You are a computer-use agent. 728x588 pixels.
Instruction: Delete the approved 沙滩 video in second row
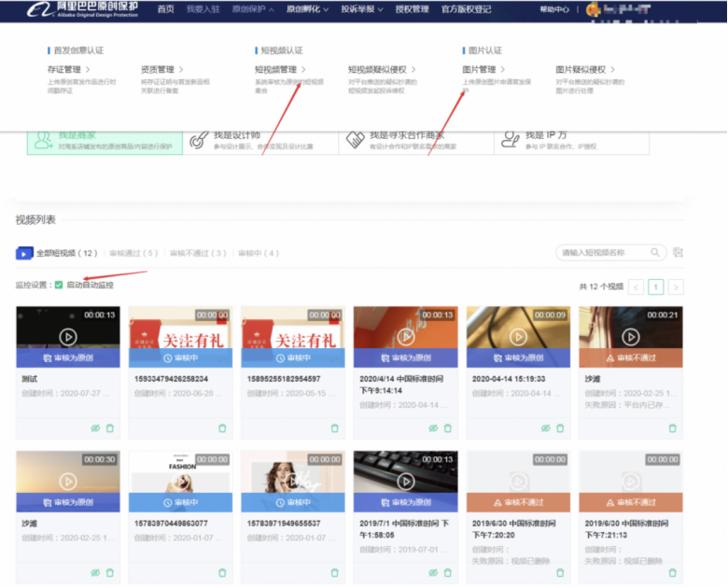click(110, 573)
